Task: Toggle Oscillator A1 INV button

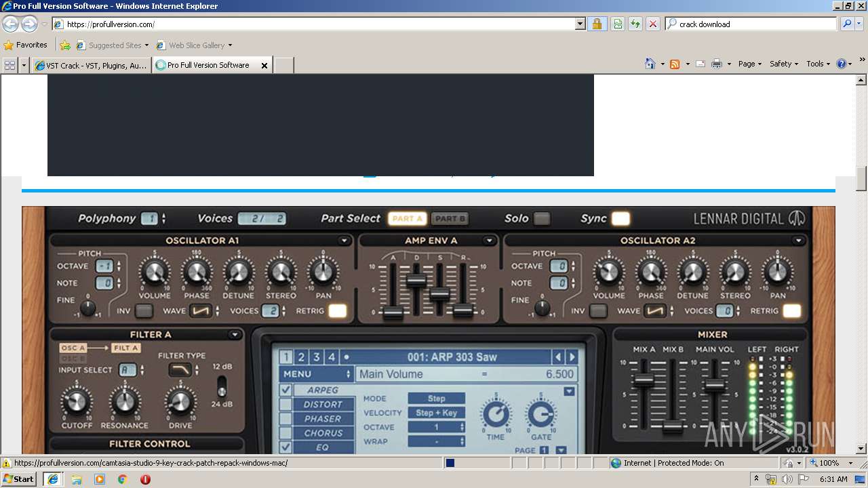Action: click(144, 311)
